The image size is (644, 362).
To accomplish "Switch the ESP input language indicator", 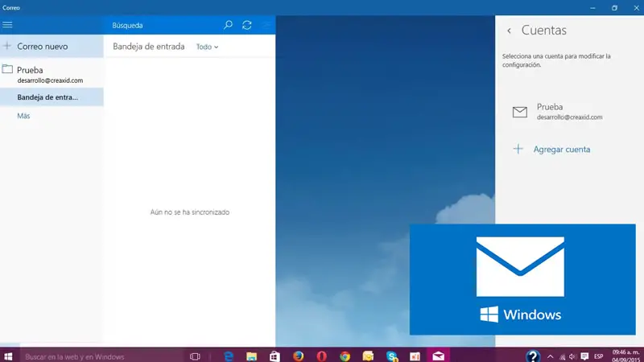I will [x=599, y=356].
